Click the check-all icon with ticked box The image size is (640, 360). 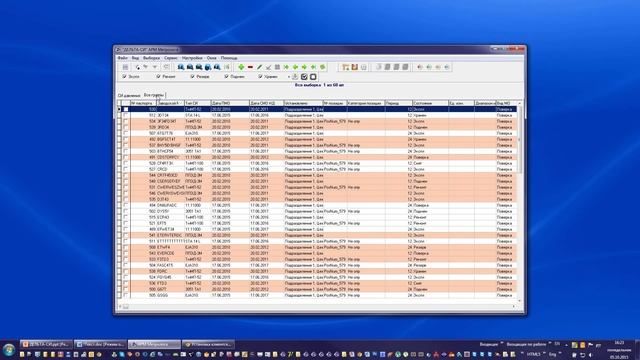point(304,76)
